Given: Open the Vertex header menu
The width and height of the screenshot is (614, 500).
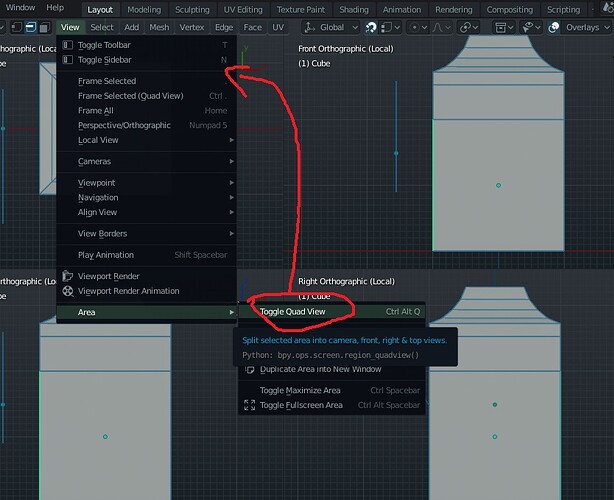Looking at the screenshot, I should point(192,27).
